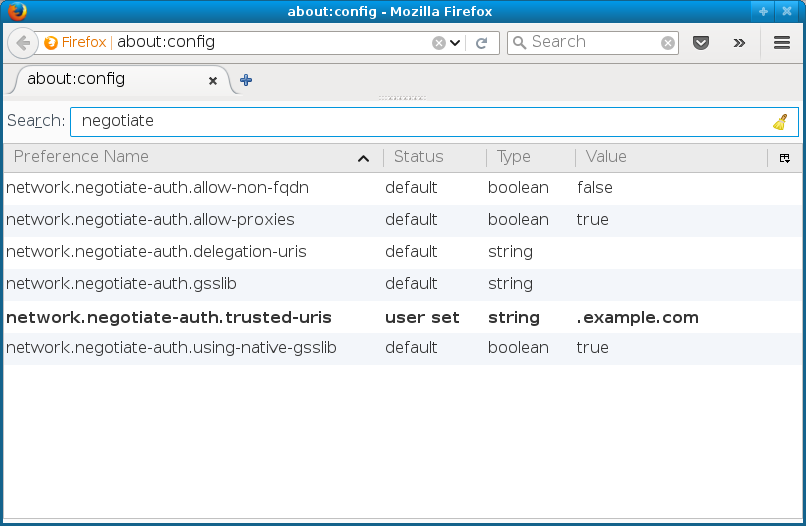Click the true value of using-native-gsslib
The image size is (806, 526).
tap(592, 348)
